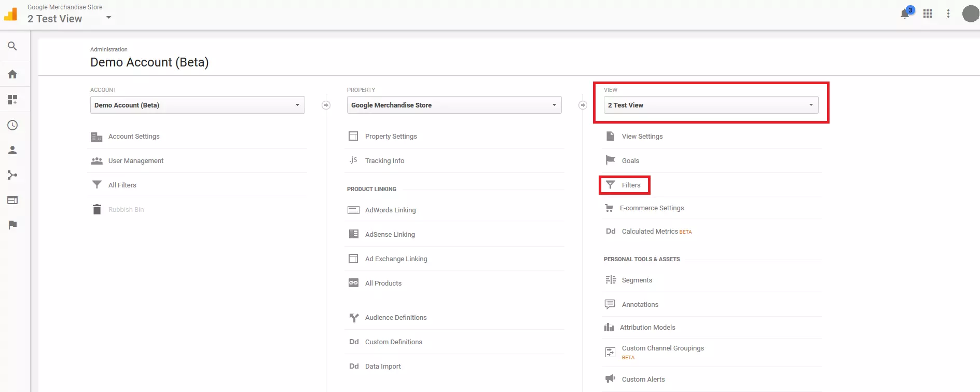
Task: Open Behaviour icon in sidebar
Action: coord(12,200)
